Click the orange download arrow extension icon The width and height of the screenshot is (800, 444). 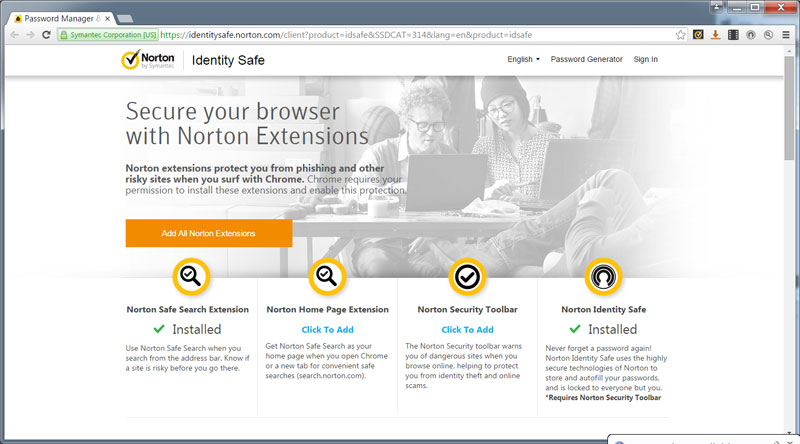(715, 35)
